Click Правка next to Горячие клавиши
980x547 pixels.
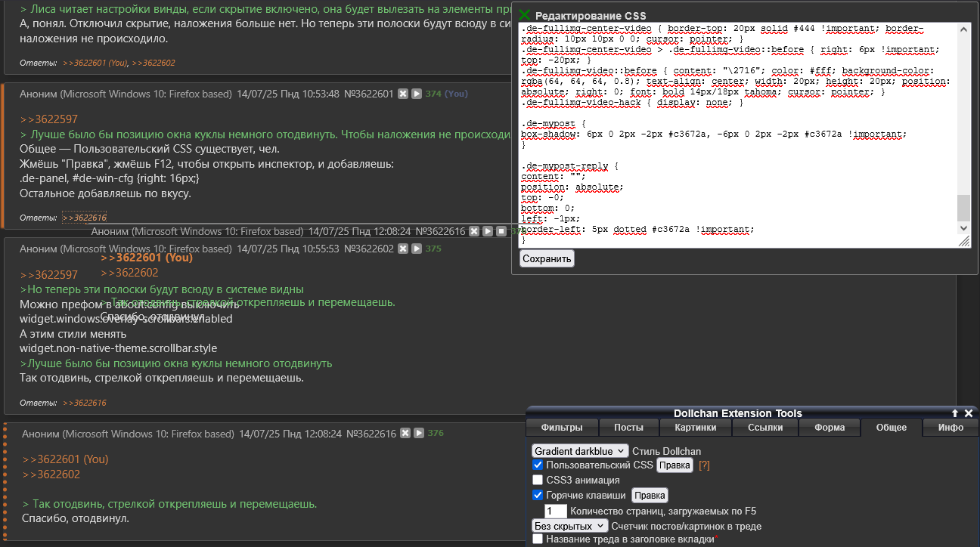tap(650, 496)
